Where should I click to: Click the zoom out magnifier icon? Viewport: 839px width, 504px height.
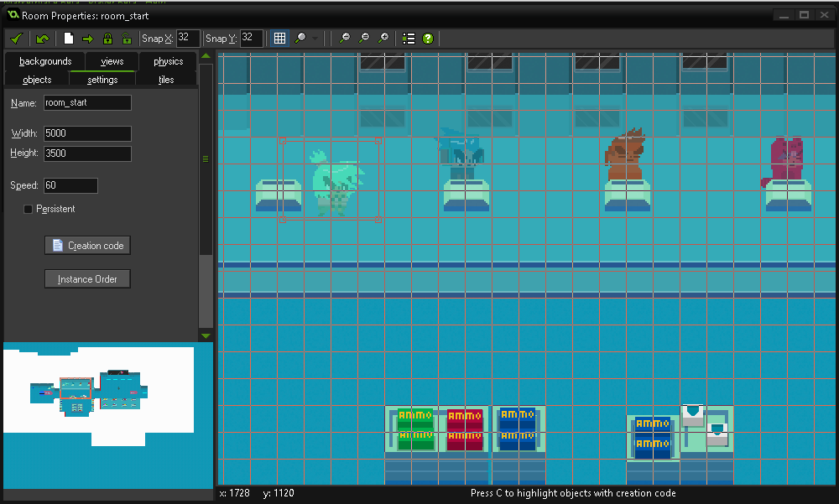[x=345, y=38]
